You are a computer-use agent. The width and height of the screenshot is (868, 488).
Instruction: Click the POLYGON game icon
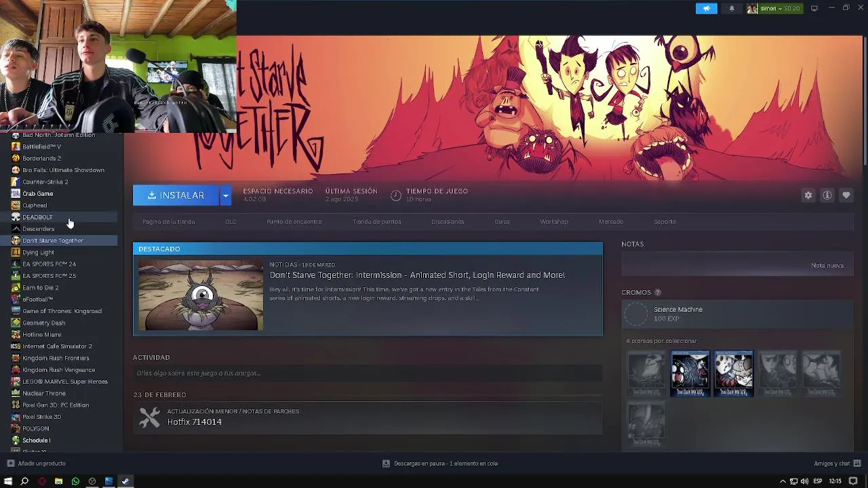coord(16,428)
